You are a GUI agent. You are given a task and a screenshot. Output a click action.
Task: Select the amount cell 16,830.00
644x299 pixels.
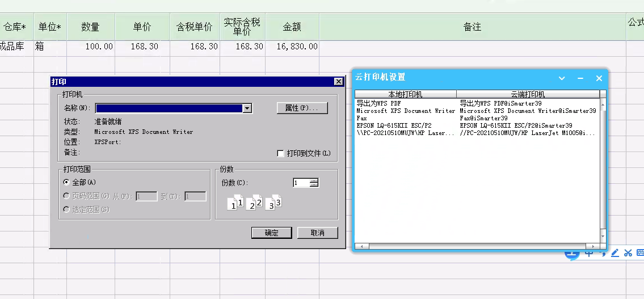pos(292,47)
